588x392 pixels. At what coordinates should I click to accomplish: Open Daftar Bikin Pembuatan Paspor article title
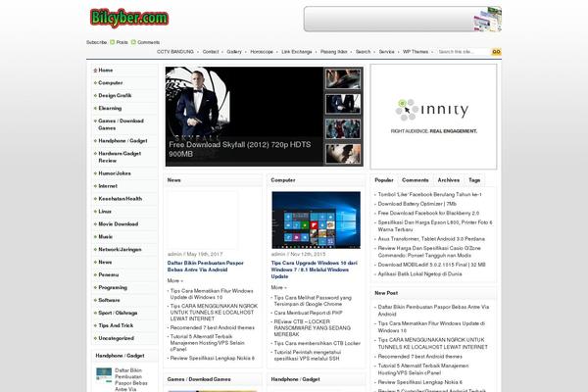click(x=205, y=267)
